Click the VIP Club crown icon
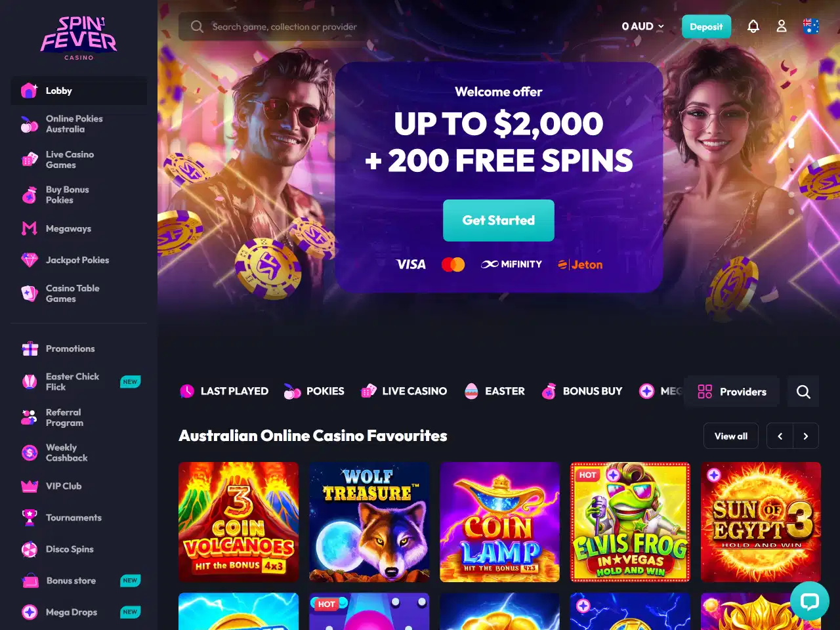Screen dimensions: 840x630 point(30,486)
